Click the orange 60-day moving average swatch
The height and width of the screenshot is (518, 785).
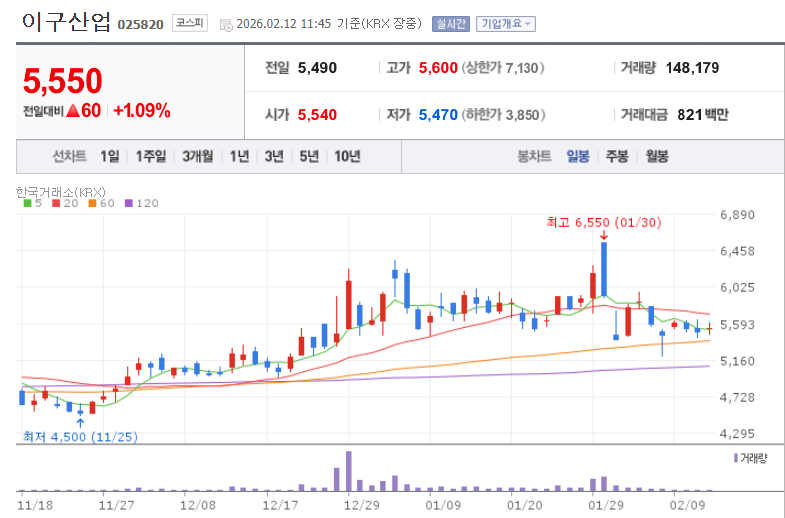click(92, 203)
